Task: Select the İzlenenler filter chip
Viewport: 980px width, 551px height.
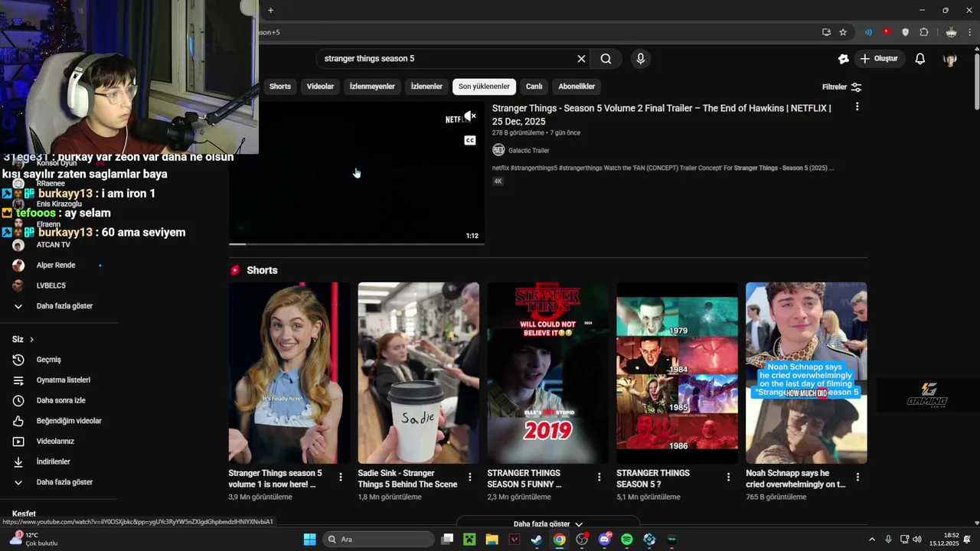Action: pyautogui.click(x=426, y=86)
